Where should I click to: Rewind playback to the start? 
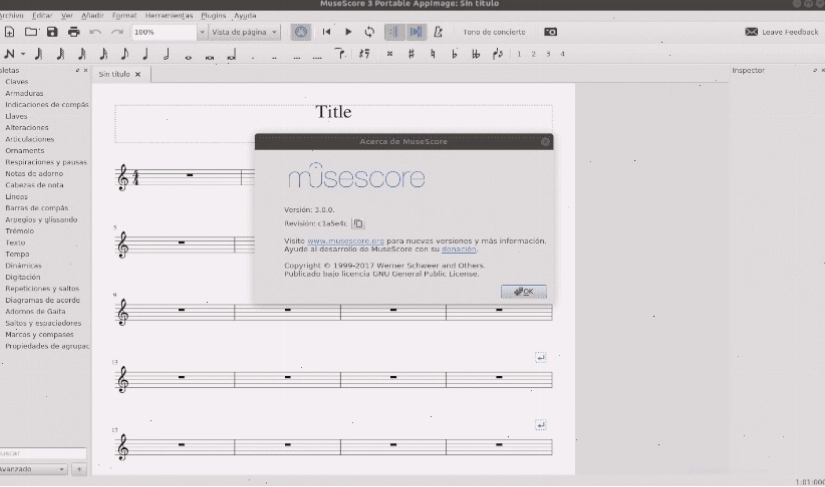coord(326,32)
